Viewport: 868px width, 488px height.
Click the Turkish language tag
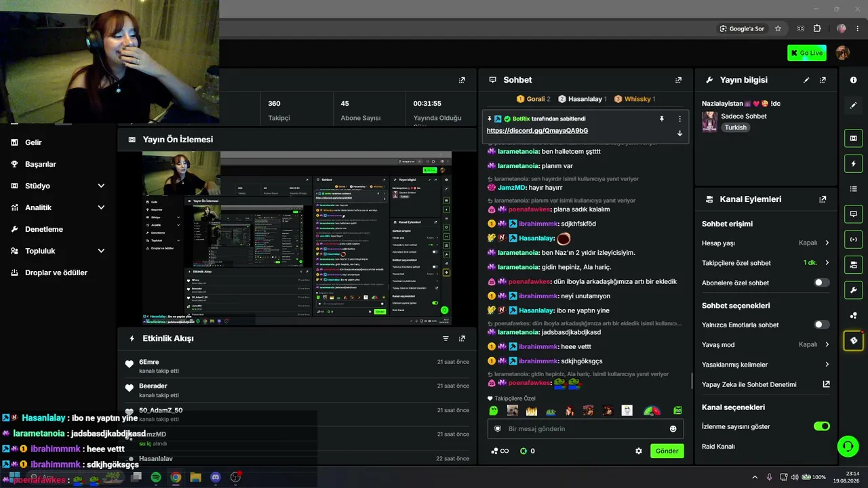point(735,127)
